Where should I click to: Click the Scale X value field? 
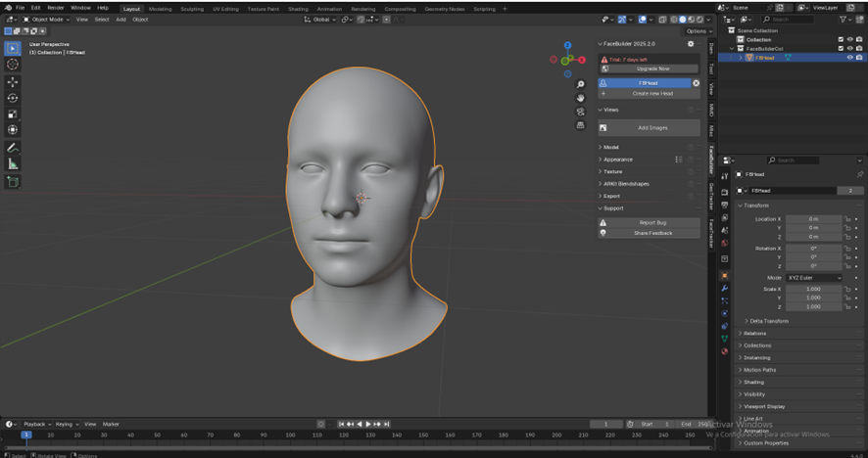coord(812,290)
